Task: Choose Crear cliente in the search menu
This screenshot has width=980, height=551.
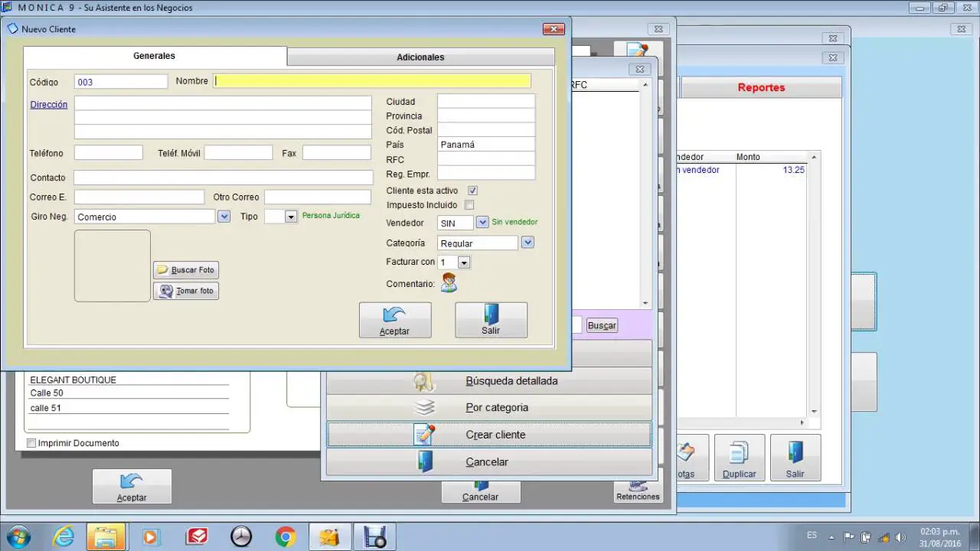Action: 489,435
